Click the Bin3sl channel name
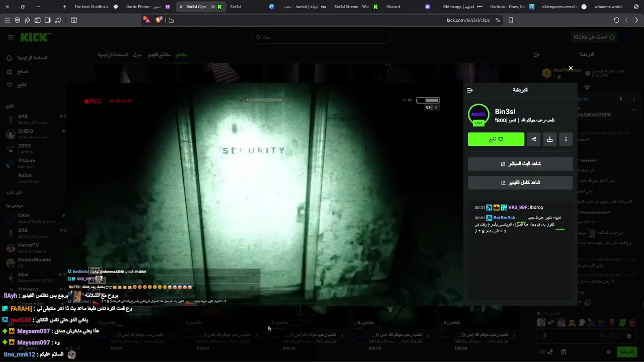This screenshot has width=644, height=362. click(x=505, y=112)
